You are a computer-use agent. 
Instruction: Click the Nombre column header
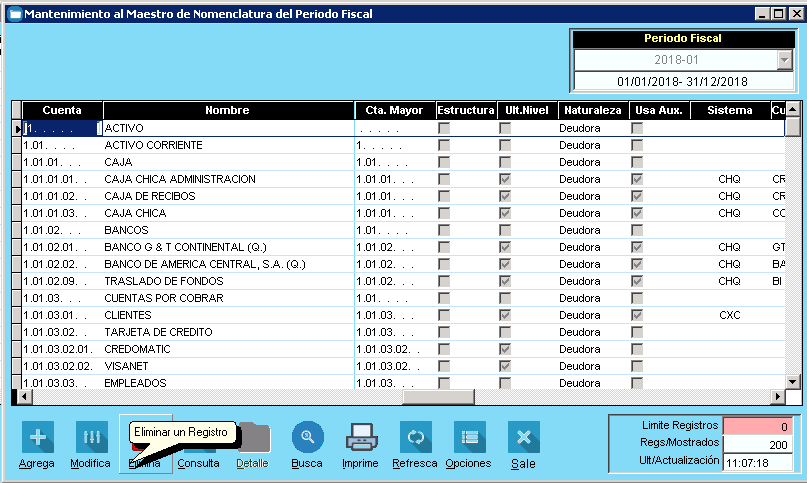pos(228,110)
